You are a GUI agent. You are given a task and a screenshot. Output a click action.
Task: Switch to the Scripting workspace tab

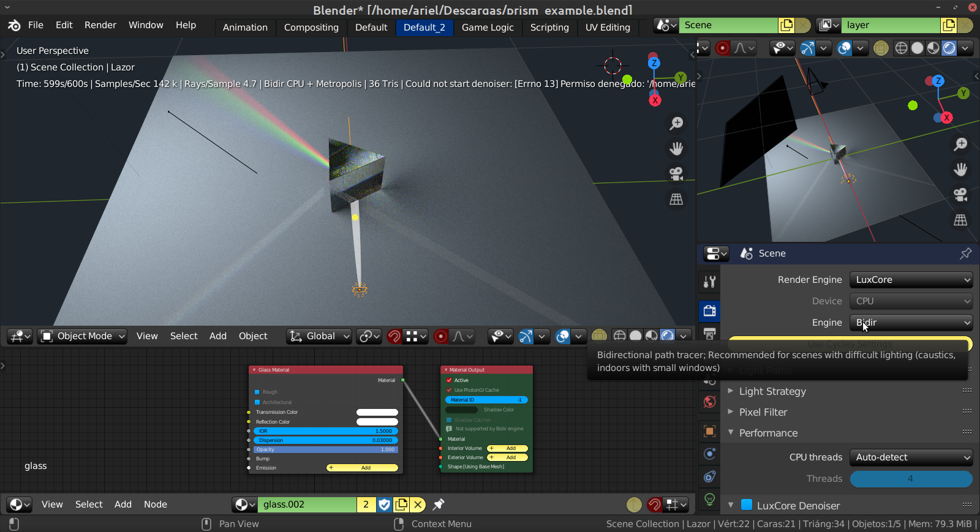[x=549, y=28]
